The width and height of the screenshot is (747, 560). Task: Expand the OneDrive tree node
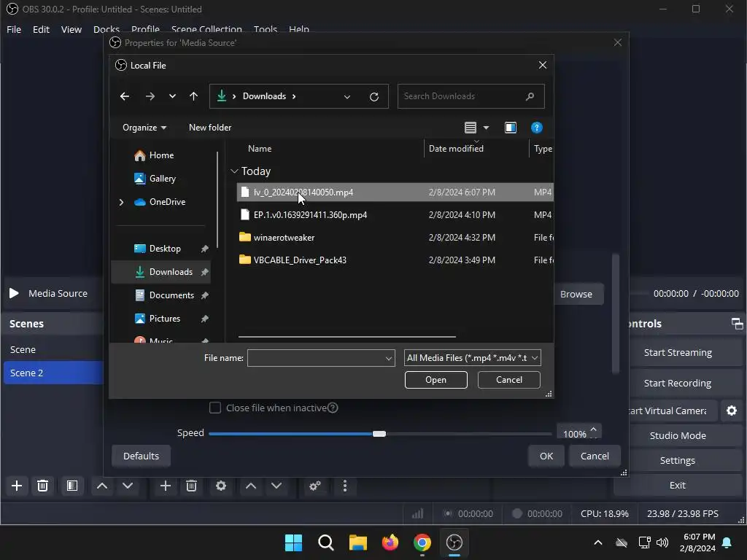click(x=122, y=202)
